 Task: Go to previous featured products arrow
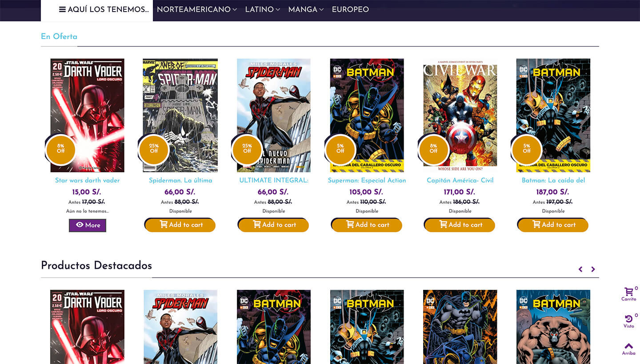tap(580, 269)
